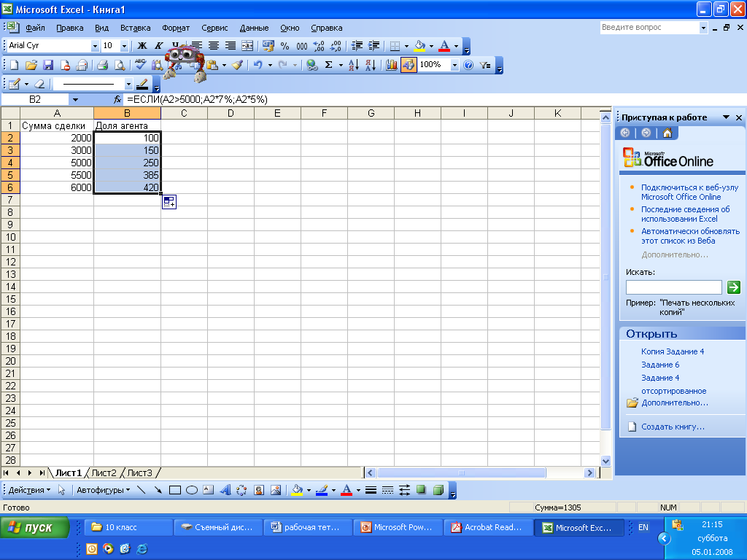This screenshot has height=560, width=747.
Task: Apply percent style icon
Action: pos(285,46)
